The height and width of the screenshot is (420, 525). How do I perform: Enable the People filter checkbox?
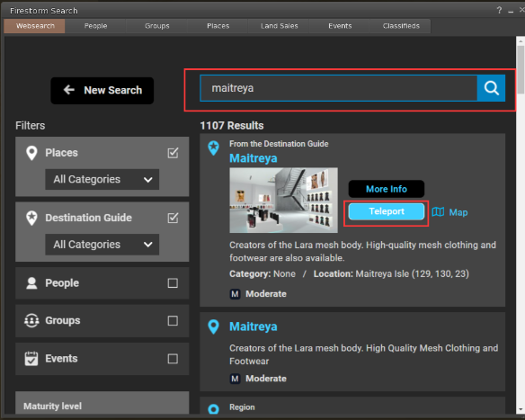[x=173, y=283]
